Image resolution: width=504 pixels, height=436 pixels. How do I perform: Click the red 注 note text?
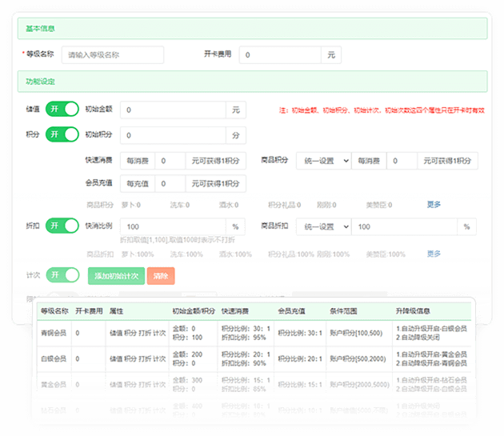pos(382,110)
